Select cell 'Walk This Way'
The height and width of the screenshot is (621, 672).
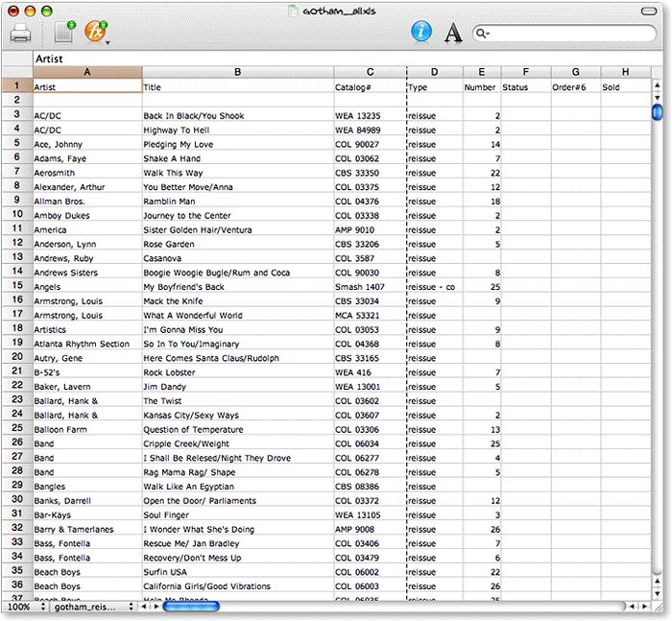[x=238, y=173]
